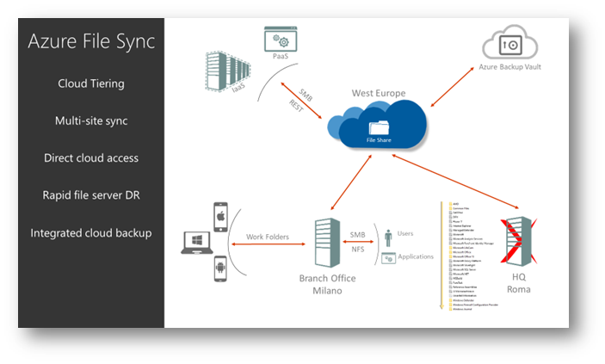The width and height of the screenshot is (605, 364).
Task: Click the West Europe region label
Action: click(379, 93)
